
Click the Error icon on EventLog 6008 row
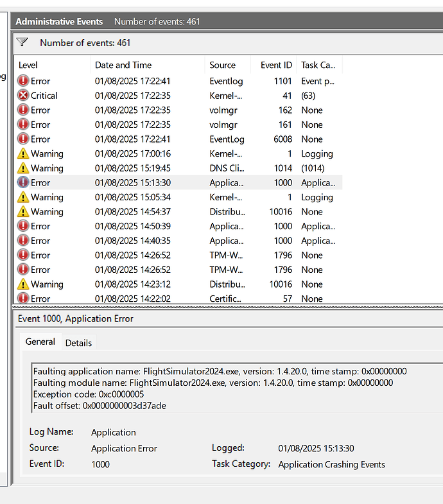click(x=23, y=139)
